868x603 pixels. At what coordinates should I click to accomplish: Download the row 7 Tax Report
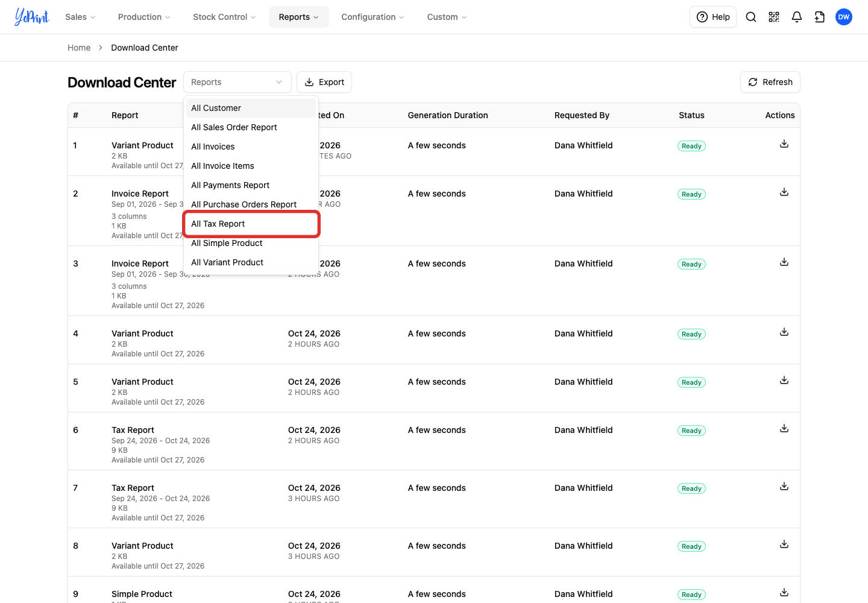click(x=784, y=486)
